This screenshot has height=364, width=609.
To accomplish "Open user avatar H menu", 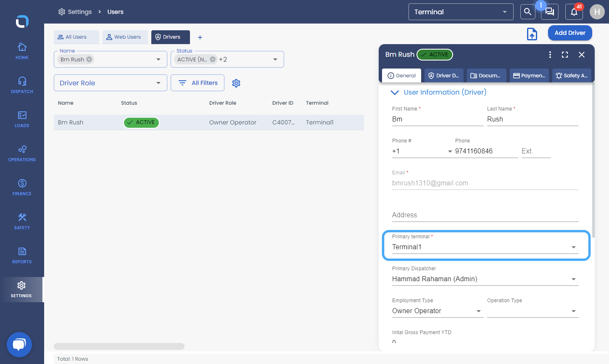I will (x=597, y=12).
